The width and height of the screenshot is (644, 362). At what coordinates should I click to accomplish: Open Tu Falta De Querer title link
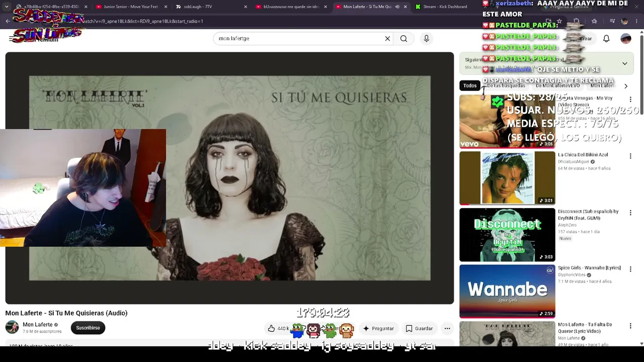tap(585, 328)
